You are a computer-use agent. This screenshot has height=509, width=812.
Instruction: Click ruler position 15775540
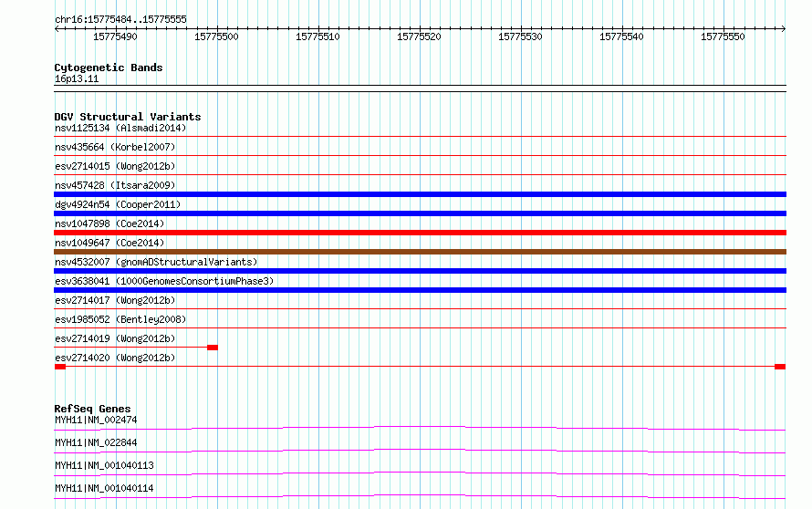click(x=621, y=36)
